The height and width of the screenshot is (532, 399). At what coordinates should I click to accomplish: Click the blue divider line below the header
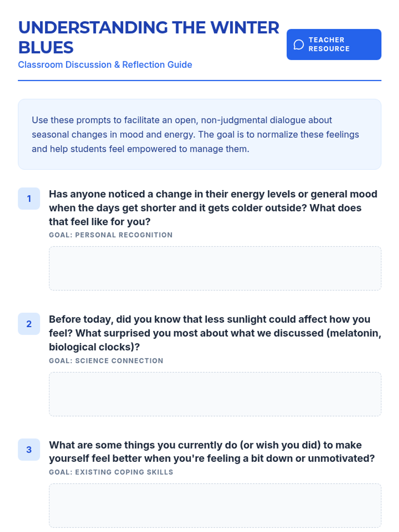click(x=199, y=80)
